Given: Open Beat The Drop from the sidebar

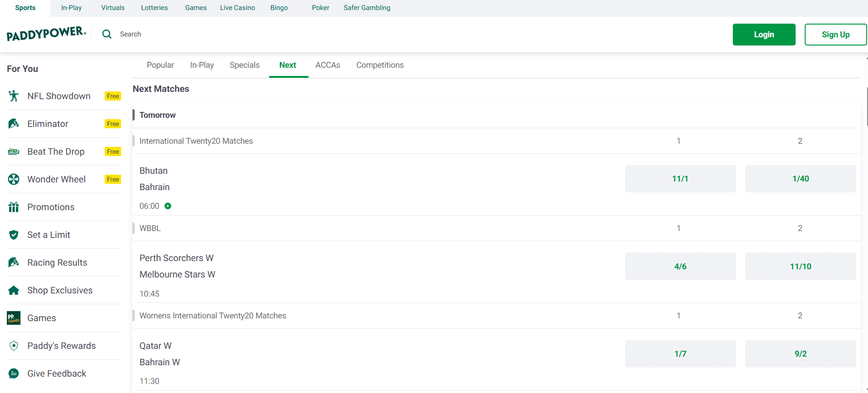Looking at the screenshot, I should [x=56, y=151].
